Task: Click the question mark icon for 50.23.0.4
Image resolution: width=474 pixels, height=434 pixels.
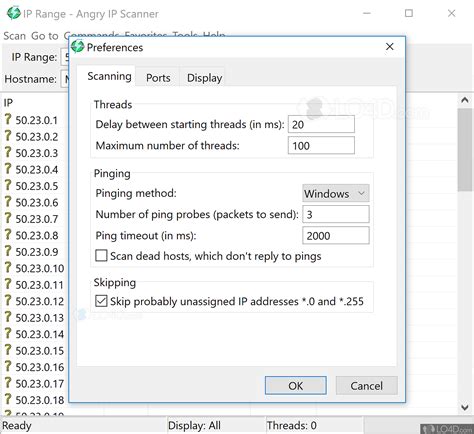Action: pos(8,169)
